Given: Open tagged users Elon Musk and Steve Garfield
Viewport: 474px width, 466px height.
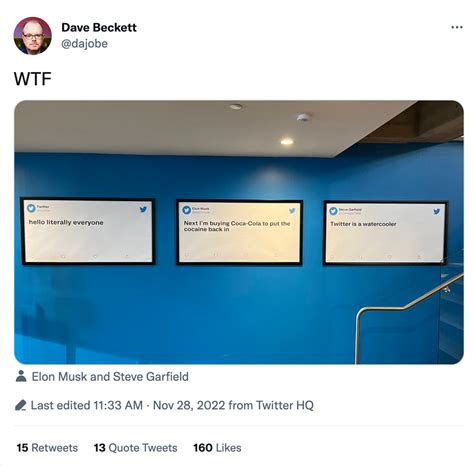Looking at the screenshot, I should tap(110, 377).
